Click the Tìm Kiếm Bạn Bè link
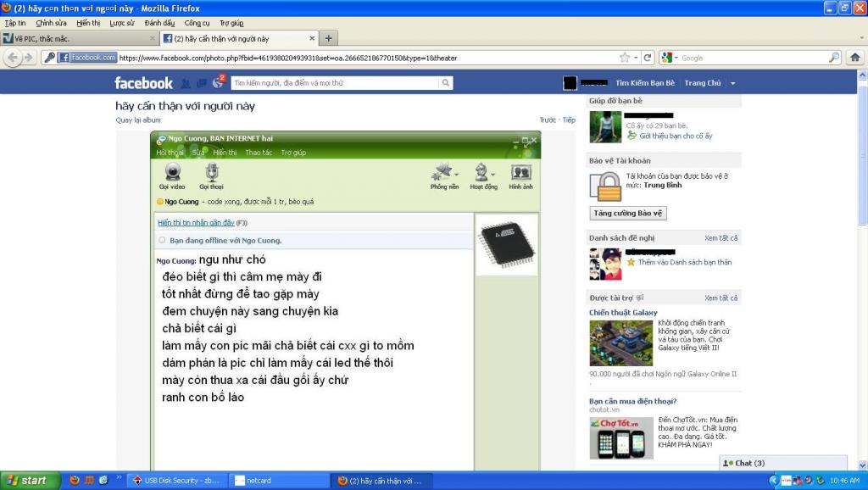 (645, 83)
